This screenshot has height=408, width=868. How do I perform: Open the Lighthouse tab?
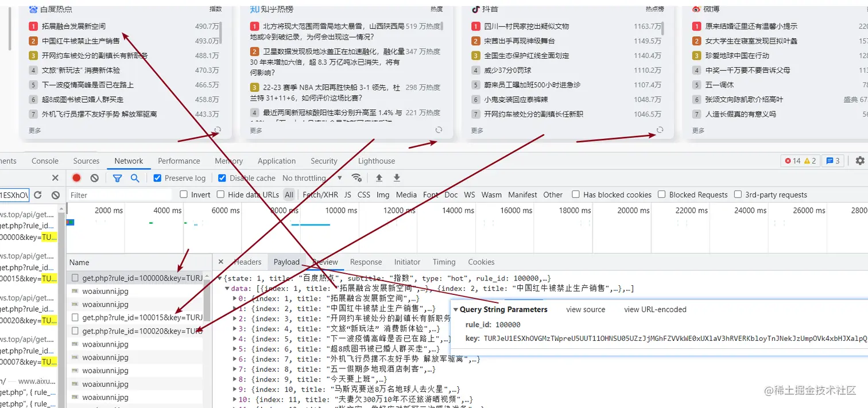(x=377, y=161)
